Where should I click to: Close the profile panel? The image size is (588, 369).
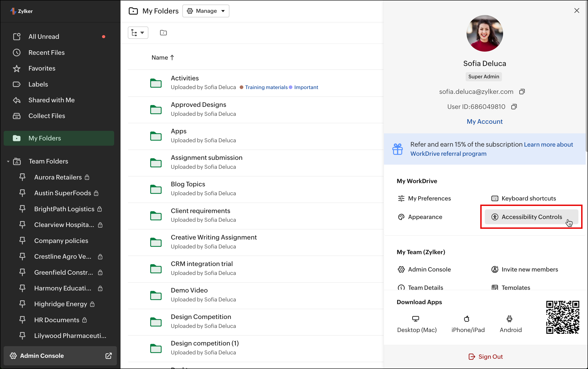click(577, 11)
